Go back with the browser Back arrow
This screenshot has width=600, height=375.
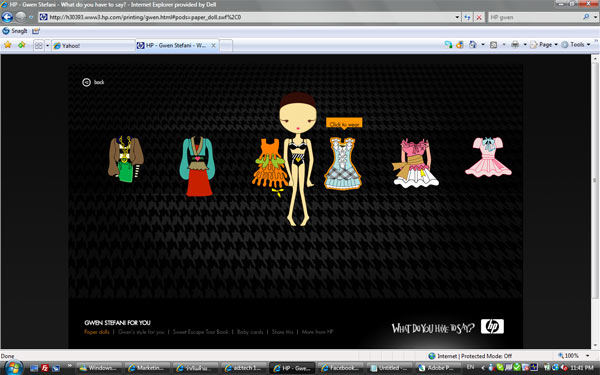7,17
